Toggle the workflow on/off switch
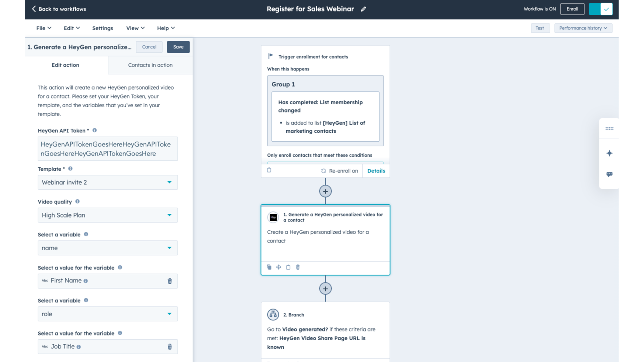Screen dimensions: 644x362 pos(600,9)
